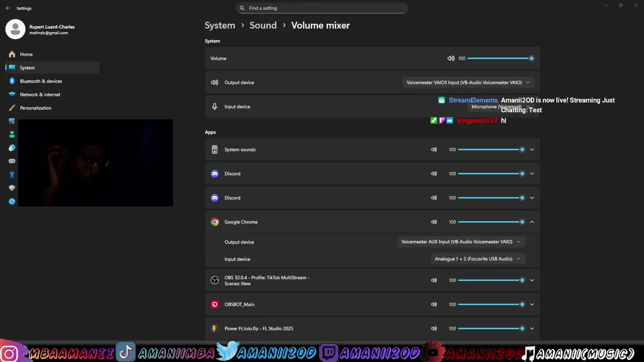Click the Privacy & security shield icon
Image resolution: width=644 pixels, height=362 pixels.
point(12,188)
